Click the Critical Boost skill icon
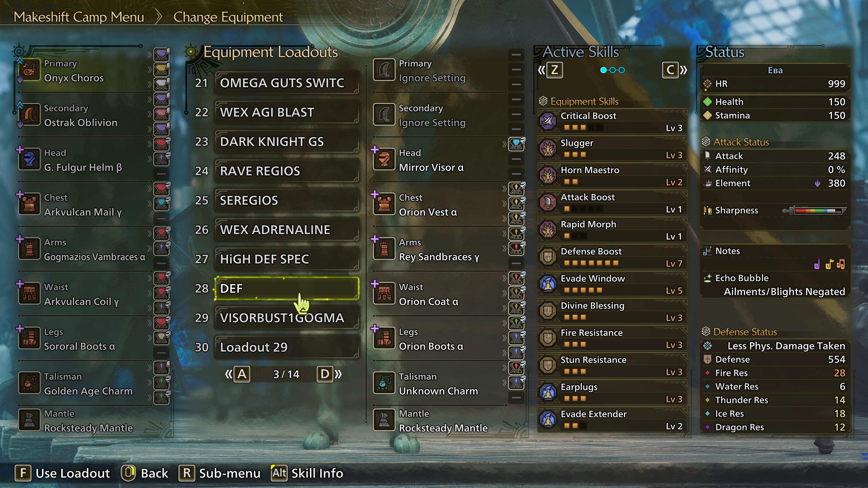Viewport: 868px width, 488px height. (548, 121)
